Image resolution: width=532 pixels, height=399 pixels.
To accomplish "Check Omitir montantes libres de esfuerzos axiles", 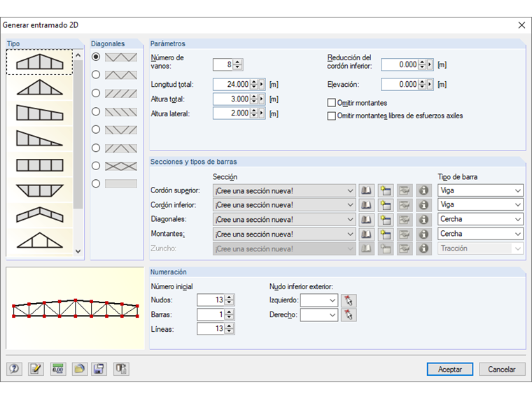I will 332,116.
